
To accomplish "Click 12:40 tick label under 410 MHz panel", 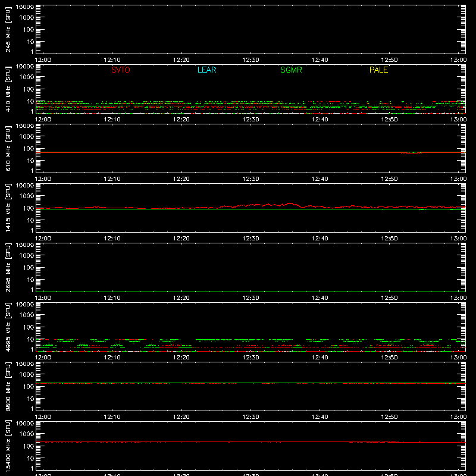I will pyautogui.click(x=320, y=120).
